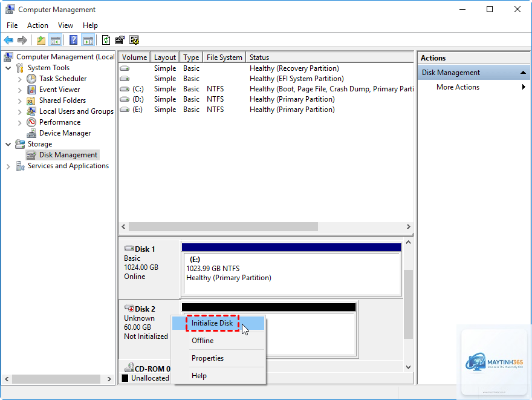
Task: Expand the Services and Applications node
Action: click(8, 166)
